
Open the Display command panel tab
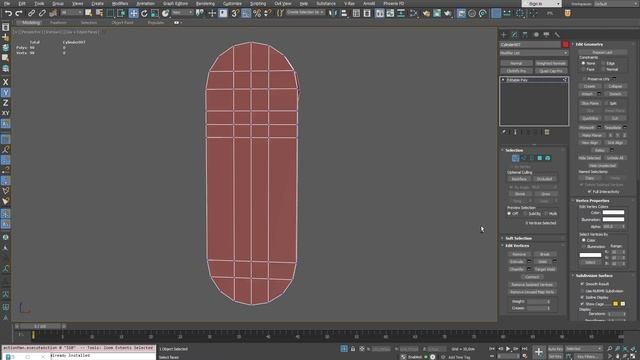(547, 35)
